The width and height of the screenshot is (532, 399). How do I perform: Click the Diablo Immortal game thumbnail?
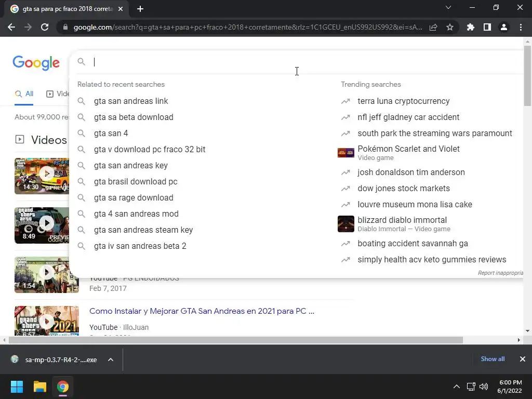tap(345, 224)
